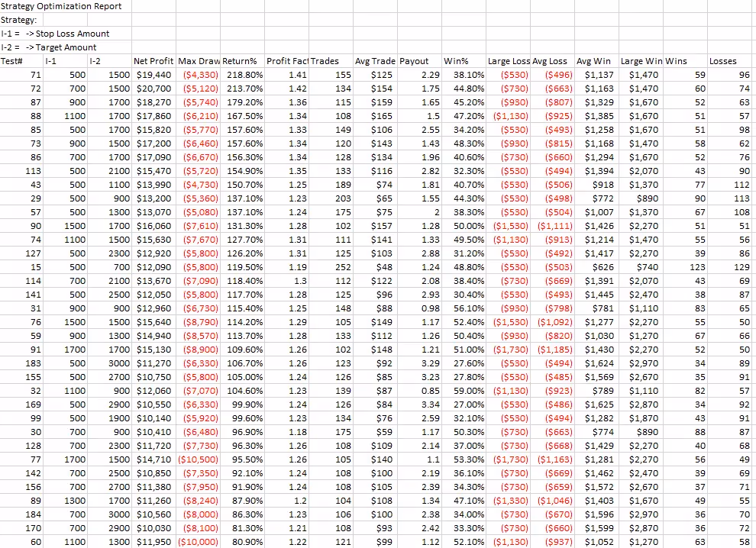The image size is (756, 548).
Task: Select max drawdown cell '($10,500)'
Action: tap(198, 459)
